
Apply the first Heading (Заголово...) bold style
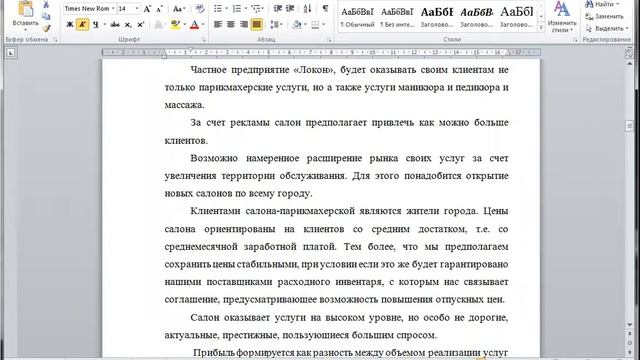(x=437, y=17)
